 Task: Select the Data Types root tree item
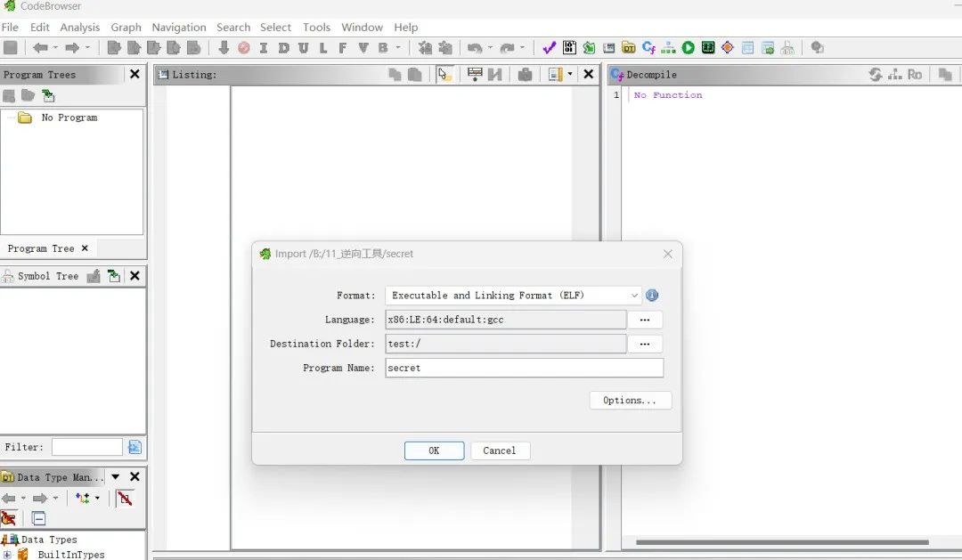click(x=49, y=540)
